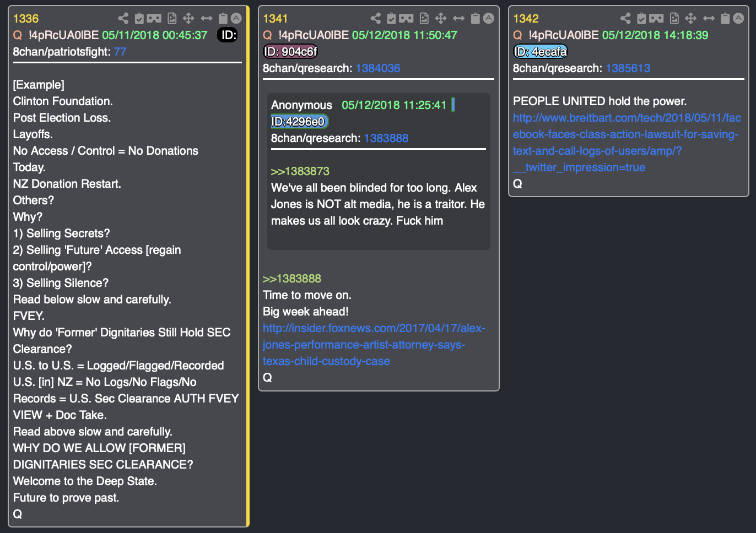This screenshot has height=533, width=756.
Task: Click the line 'Future to prove past.'
Action: tap(66, 498)
